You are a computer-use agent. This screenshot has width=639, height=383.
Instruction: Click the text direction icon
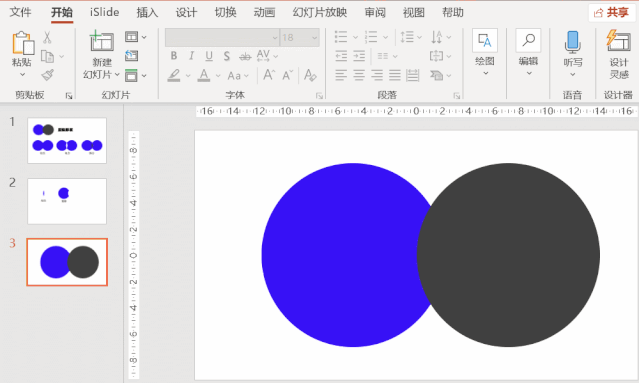[x=437, y=37]
